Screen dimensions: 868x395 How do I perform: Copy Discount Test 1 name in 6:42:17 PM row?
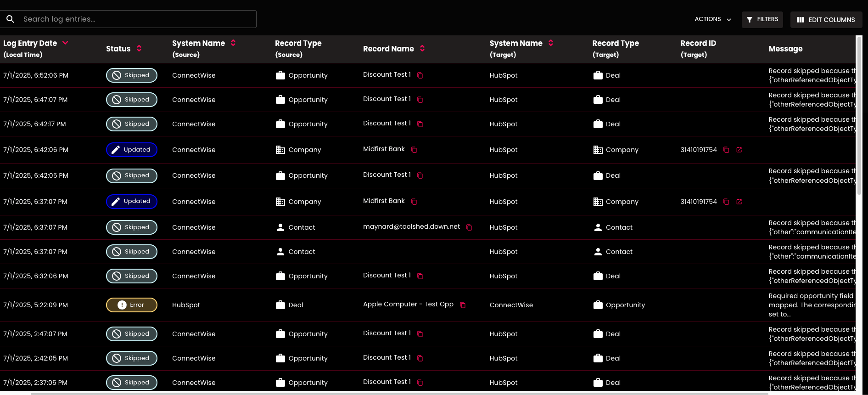(x=420, y=124)
